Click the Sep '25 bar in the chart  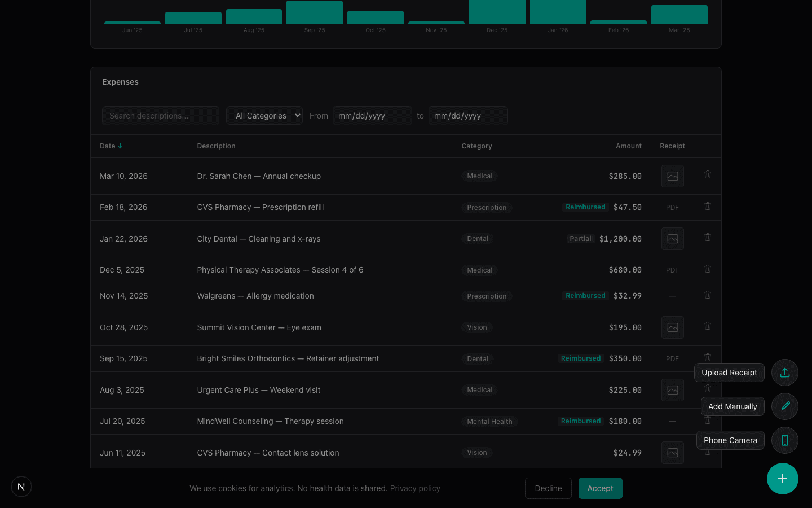[x=315, y=11]
